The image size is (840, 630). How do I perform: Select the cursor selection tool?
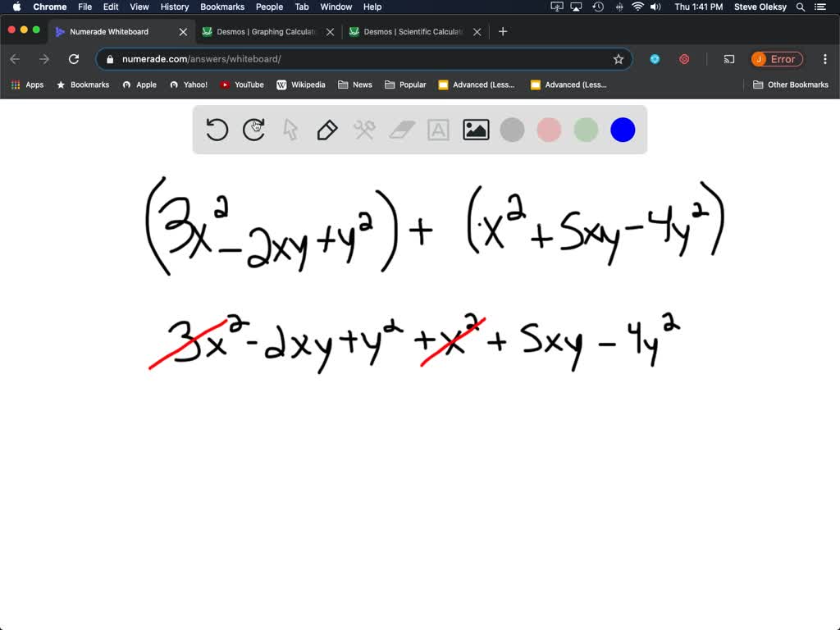click(x=290, y=130)
